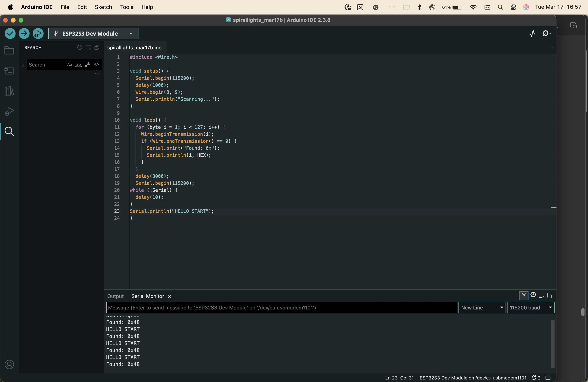Open the Tools menu
This screenshot has height=382, width=588.
tap(127, 7)
